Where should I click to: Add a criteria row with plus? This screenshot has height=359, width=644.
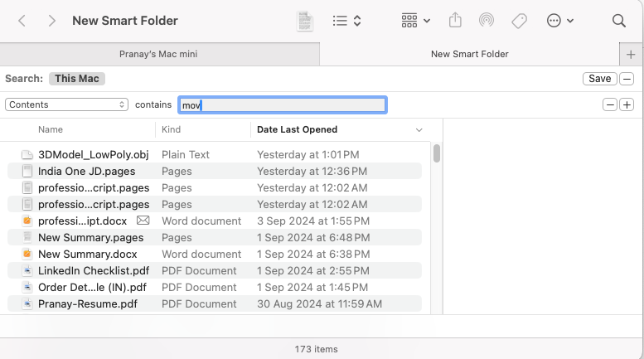[x=627, y=104]
